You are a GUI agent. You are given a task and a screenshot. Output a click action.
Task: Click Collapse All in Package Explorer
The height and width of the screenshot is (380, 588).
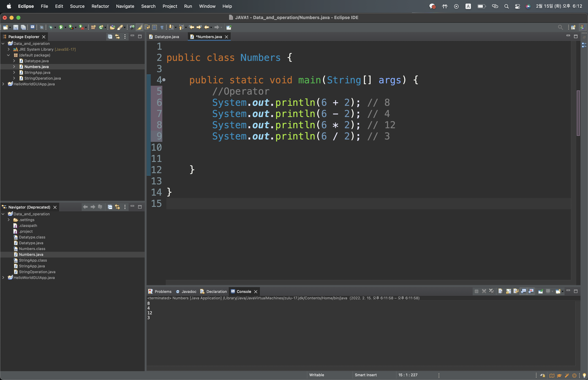[110, 37]
